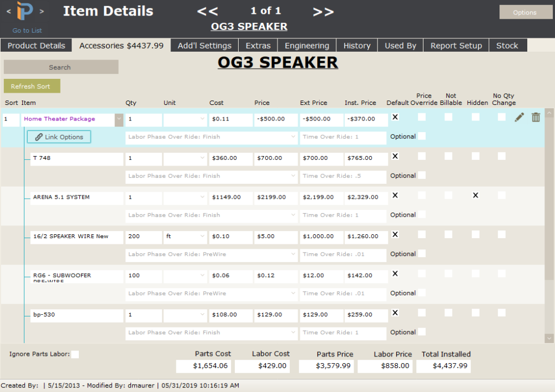
Task: Toggle the Ignore Parts Labor checkbox
Action: (x=75, y=354)
